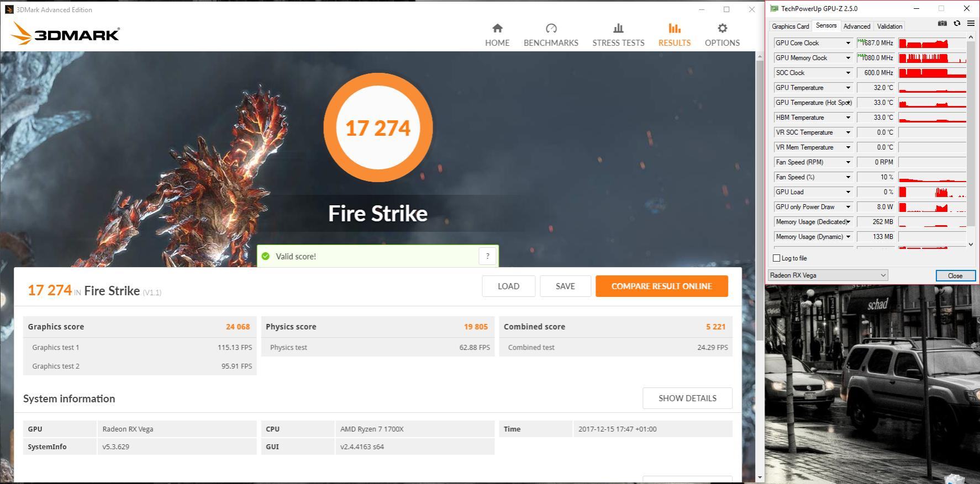The height and width of the screenshot is (484, 980).
Task: Click the 3DMark title bar app icon
Action: click(x=9, y=9)
